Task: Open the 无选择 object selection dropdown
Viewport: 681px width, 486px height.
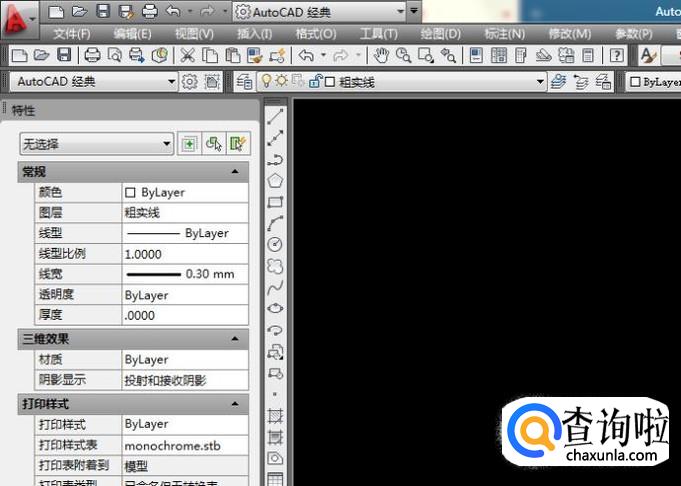Action: tap(97, 144)
